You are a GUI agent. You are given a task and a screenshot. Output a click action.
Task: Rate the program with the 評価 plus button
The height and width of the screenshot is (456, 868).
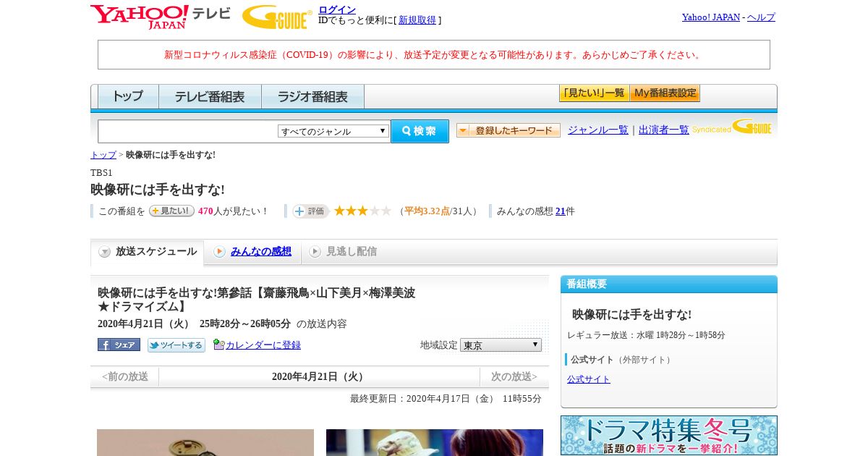coord(311,211)
